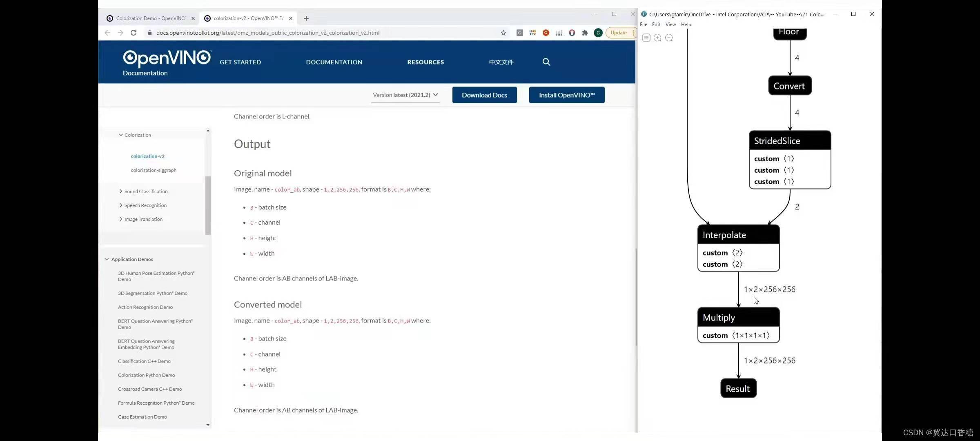This screenshot has height=441, width=980.
Task: Go forward in browser history
Action: [x=120, y=33]
